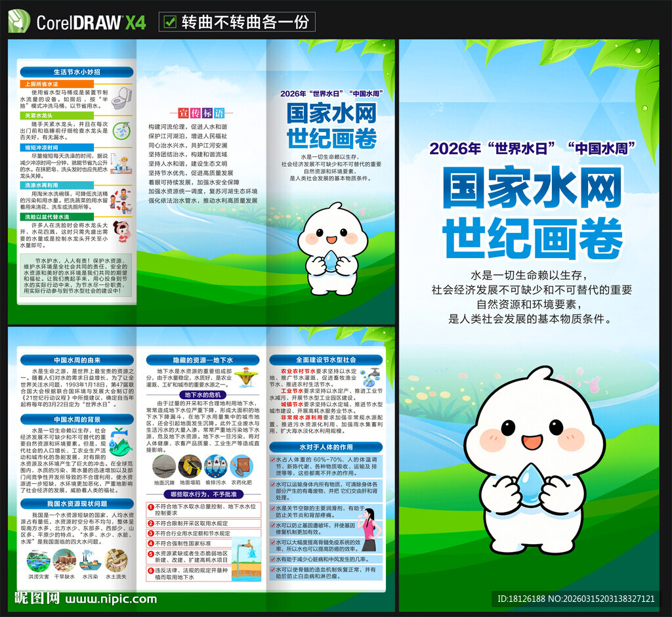Toggle the 转曲不转曲各一份 checkbox
Viewport: 672px width, 617px height.
click(x=170, y=22)
